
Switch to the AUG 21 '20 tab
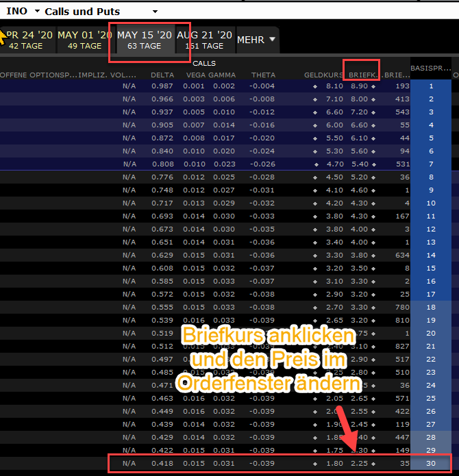point(204,40)
